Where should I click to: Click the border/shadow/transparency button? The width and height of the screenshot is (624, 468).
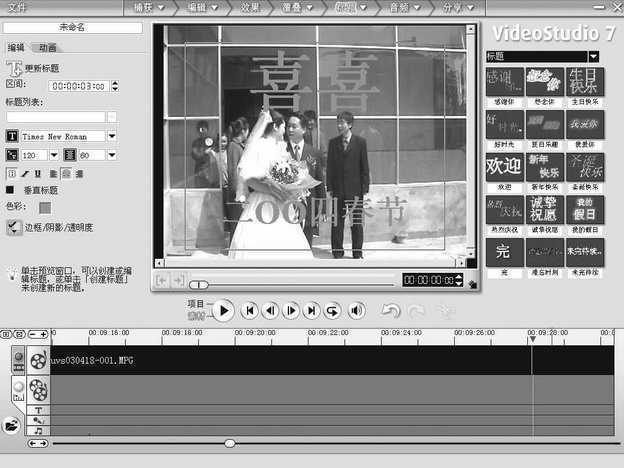coord(14,227)
